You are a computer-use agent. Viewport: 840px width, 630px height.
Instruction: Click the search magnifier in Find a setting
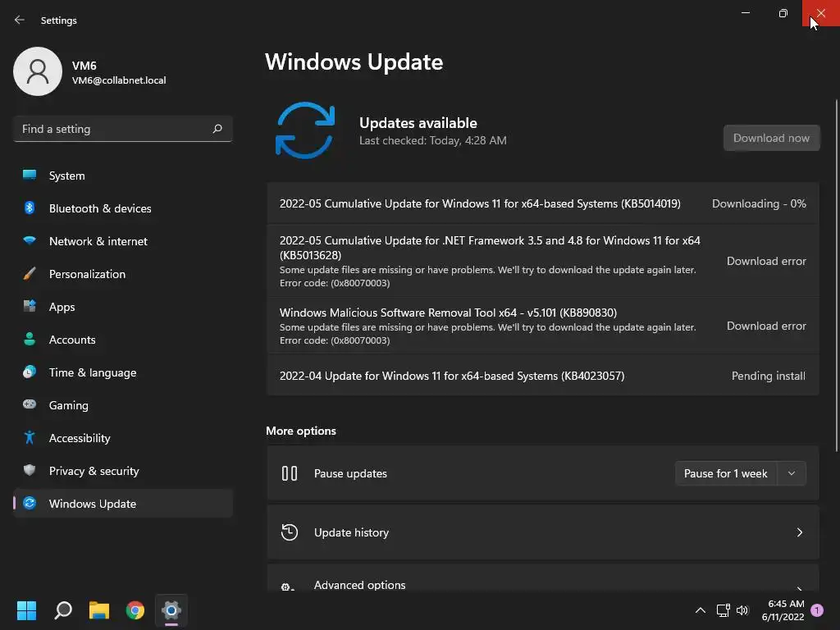point(217,129)
